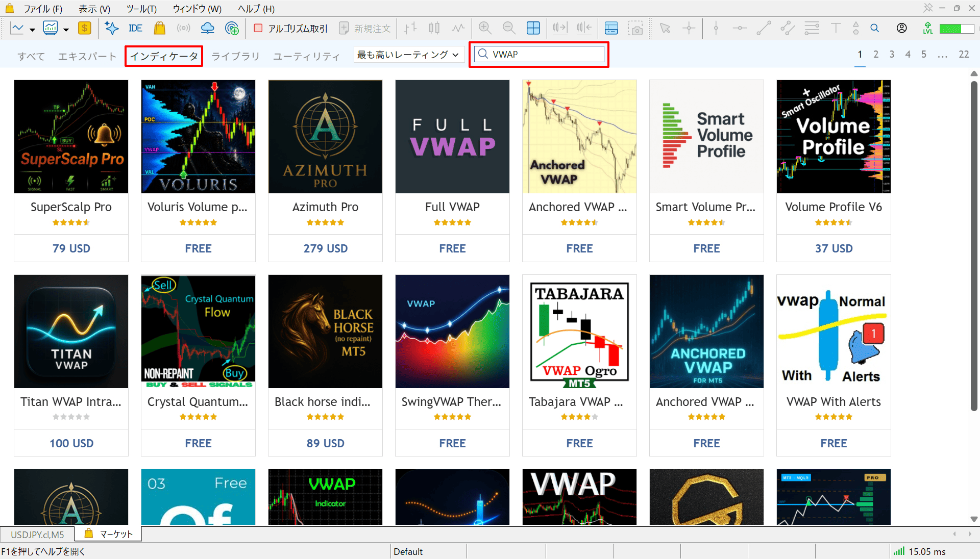Expand the chart monitor dropdown arrow
The image size is (980, 559).
[x=66, y=30]
